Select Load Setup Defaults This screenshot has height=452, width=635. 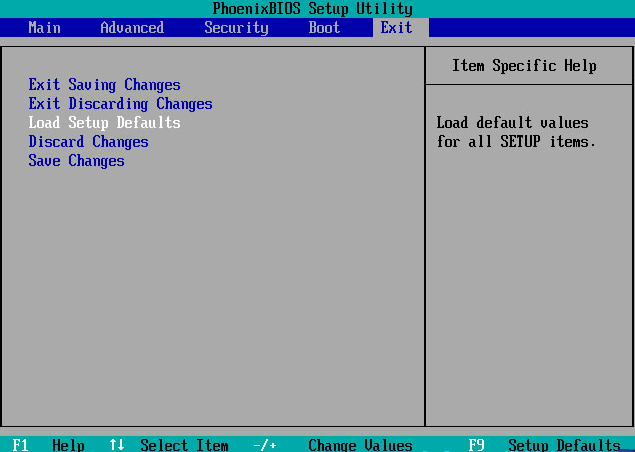pyautogui.click(x=104, y=123)
